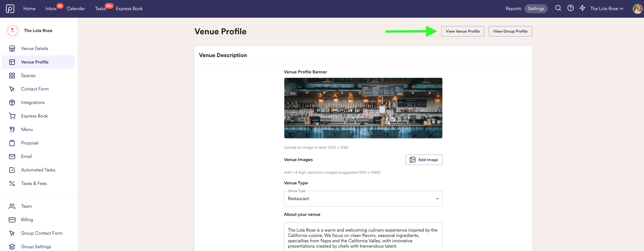Click the venue profile banner image
Viewport: 644px width, 251px height.
point(363,108)
